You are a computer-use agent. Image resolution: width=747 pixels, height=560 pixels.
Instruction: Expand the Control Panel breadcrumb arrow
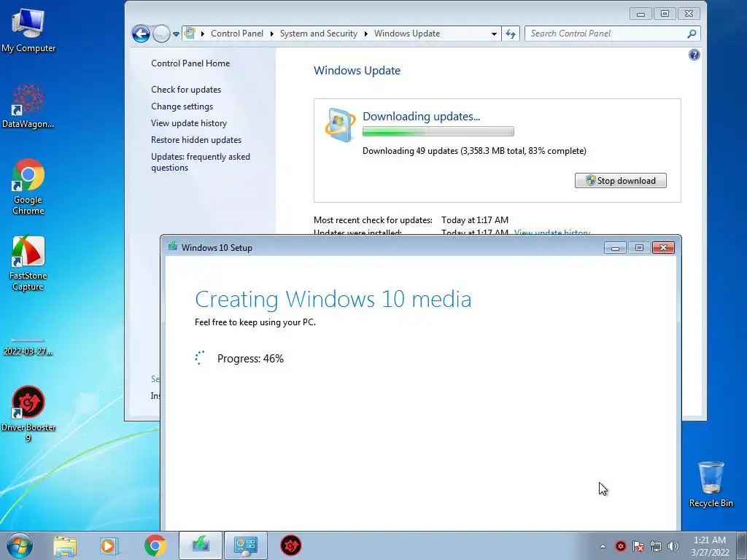[x=271, y=34]
